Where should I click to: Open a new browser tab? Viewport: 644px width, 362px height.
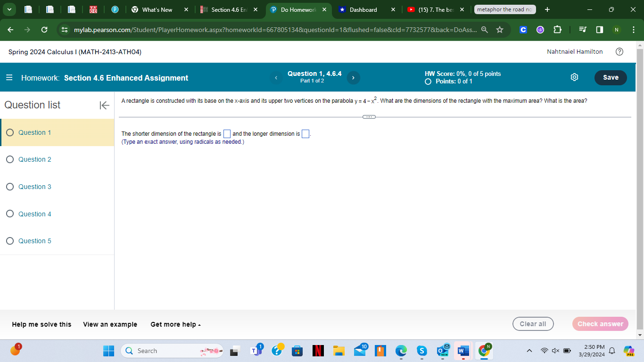pyautogui.click(x=547, y=9)
